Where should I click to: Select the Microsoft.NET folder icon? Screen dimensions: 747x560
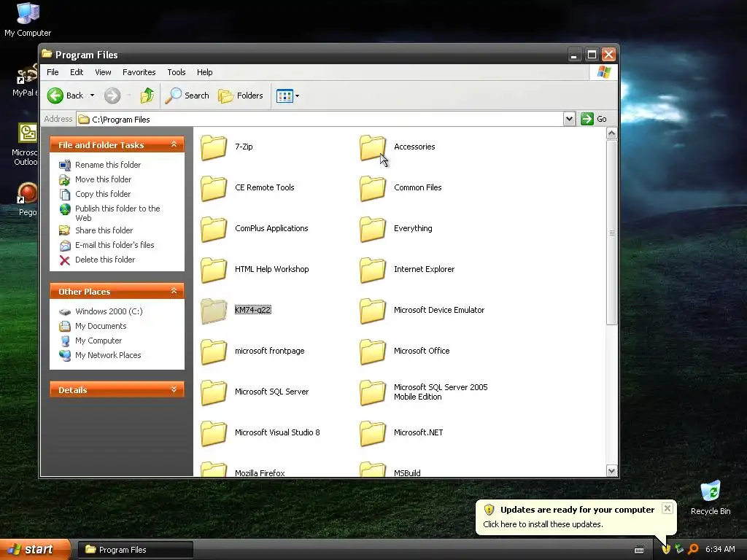click(x=373, y=433)
